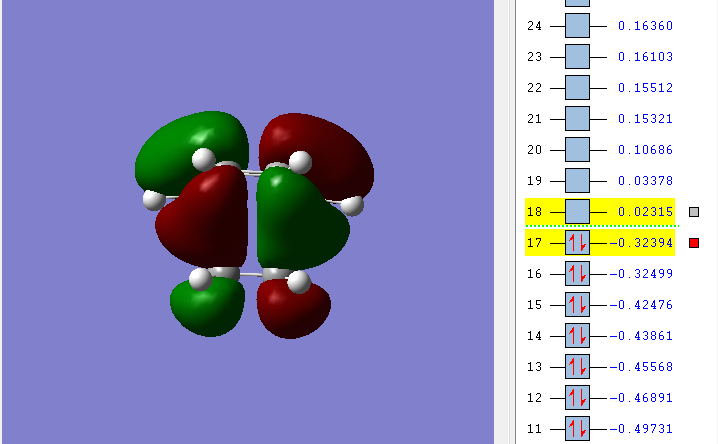
Task: Select the occupied box for orbital 11
Action: click(577, 428)
